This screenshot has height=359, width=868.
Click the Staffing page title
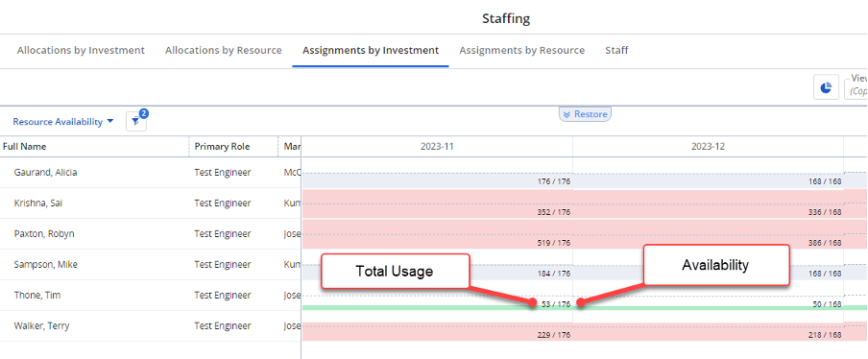506,18
